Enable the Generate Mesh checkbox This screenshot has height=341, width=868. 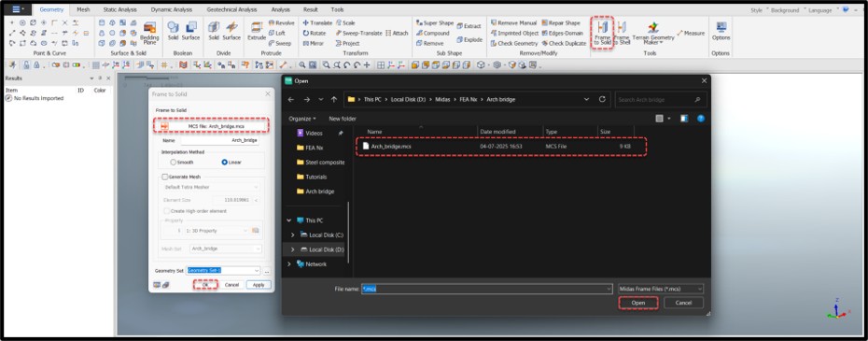pos(164,177)
